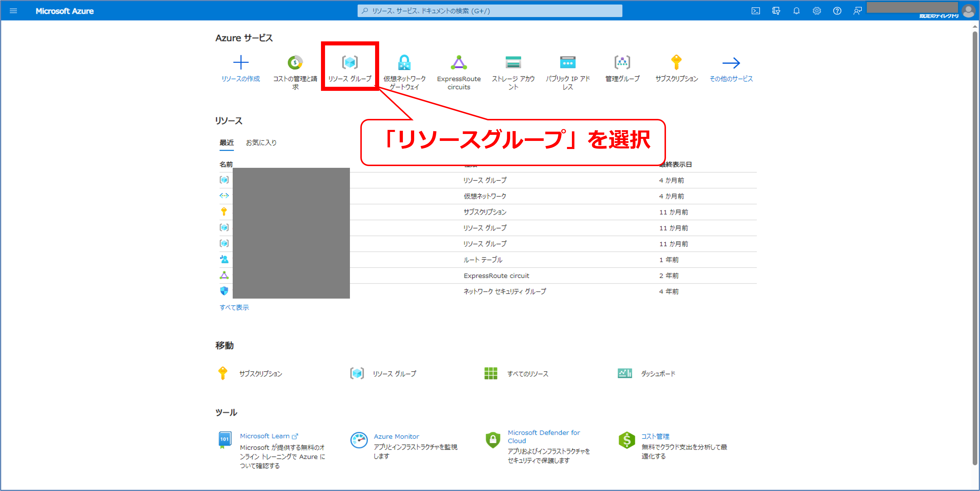Click the resource search box
Viewport: 980px width, 491px height.
[490, 11]
